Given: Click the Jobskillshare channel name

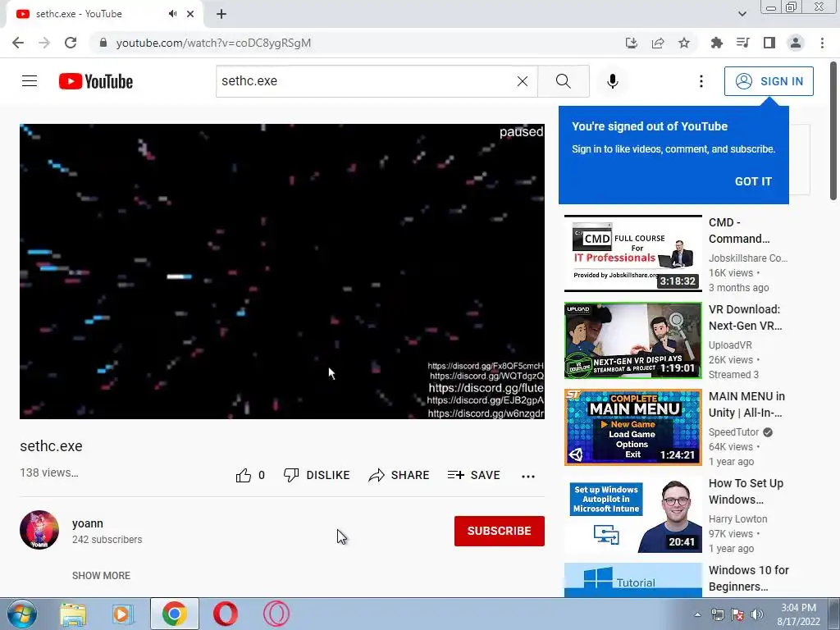Looking at the screenshot, I should pos(748,258).
